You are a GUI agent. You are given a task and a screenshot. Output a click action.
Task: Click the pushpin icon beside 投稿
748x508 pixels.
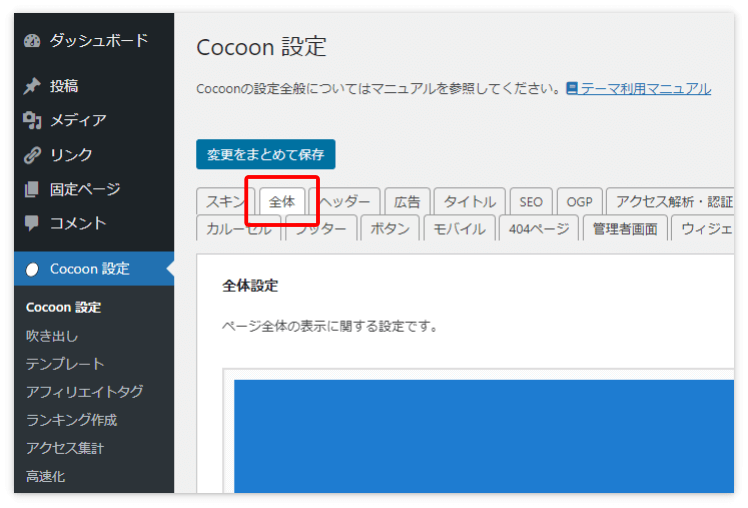32,86
